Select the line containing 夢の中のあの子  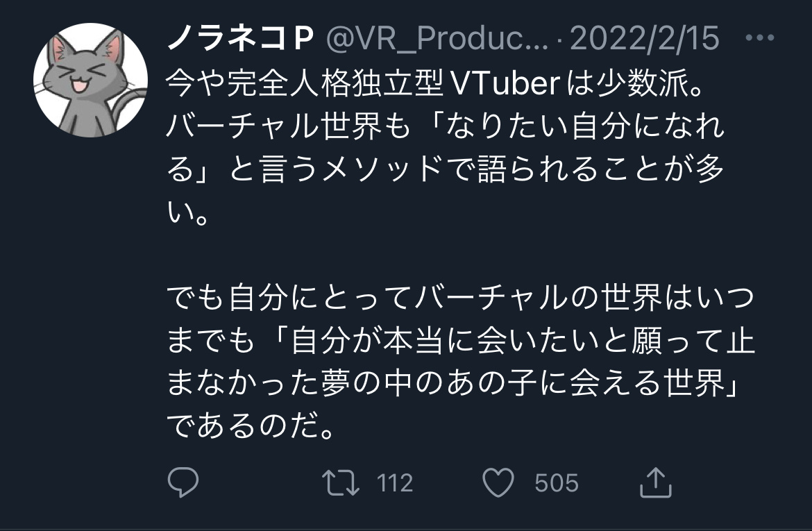click(x=453, y=384)
